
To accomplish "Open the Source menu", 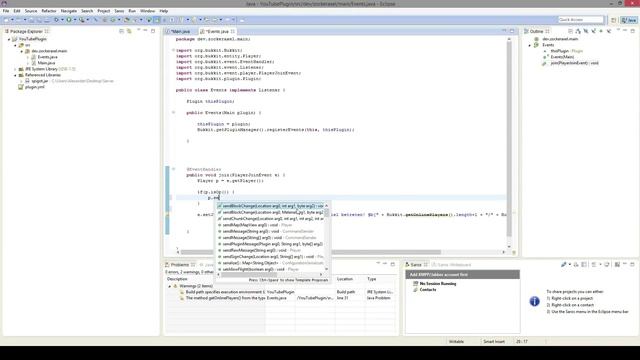I will 31,11.
